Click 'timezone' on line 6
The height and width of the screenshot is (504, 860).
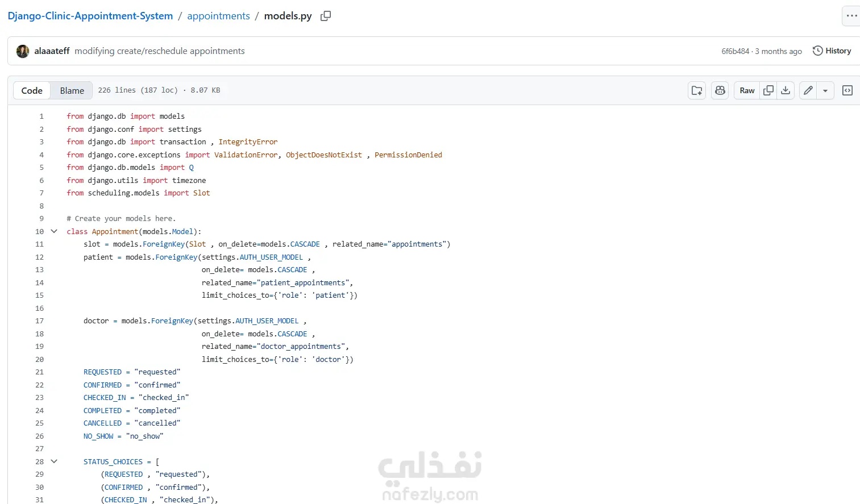pyautogui.click(x=189, y=180)
